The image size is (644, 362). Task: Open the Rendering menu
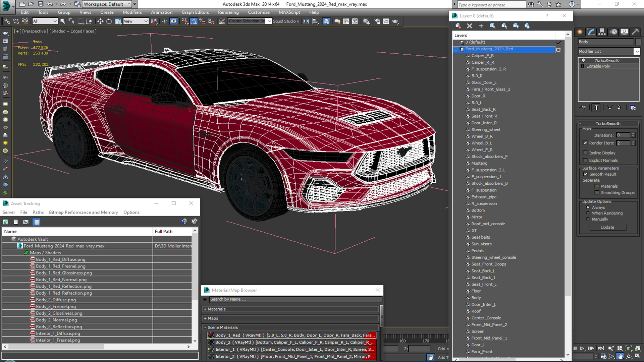coord(228,12)
